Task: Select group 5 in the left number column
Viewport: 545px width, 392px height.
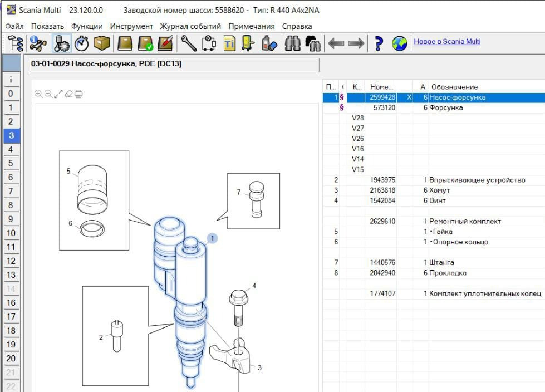Action: [11, 163]
